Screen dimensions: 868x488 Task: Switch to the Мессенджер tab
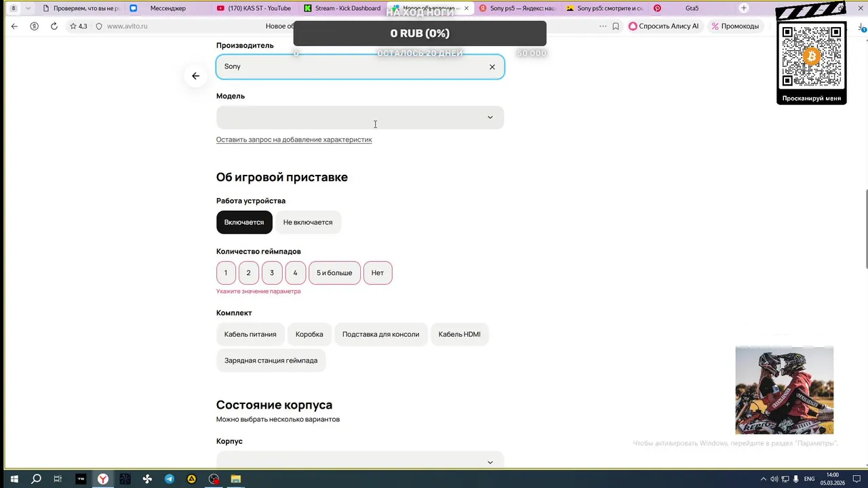tap(167, 8)
